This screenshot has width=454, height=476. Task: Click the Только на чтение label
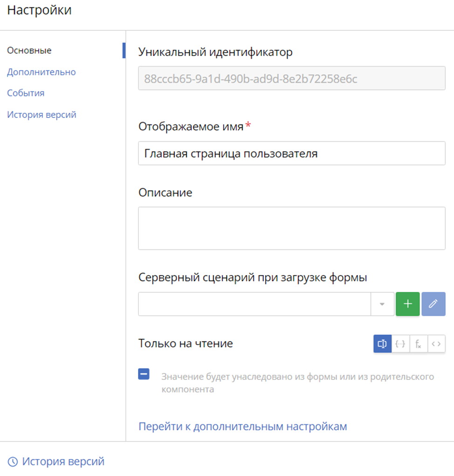(x=186, y=343)
